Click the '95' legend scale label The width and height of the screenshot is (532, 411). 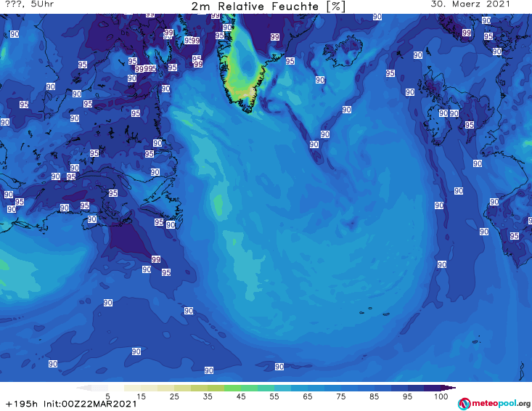tap(407, 396)
